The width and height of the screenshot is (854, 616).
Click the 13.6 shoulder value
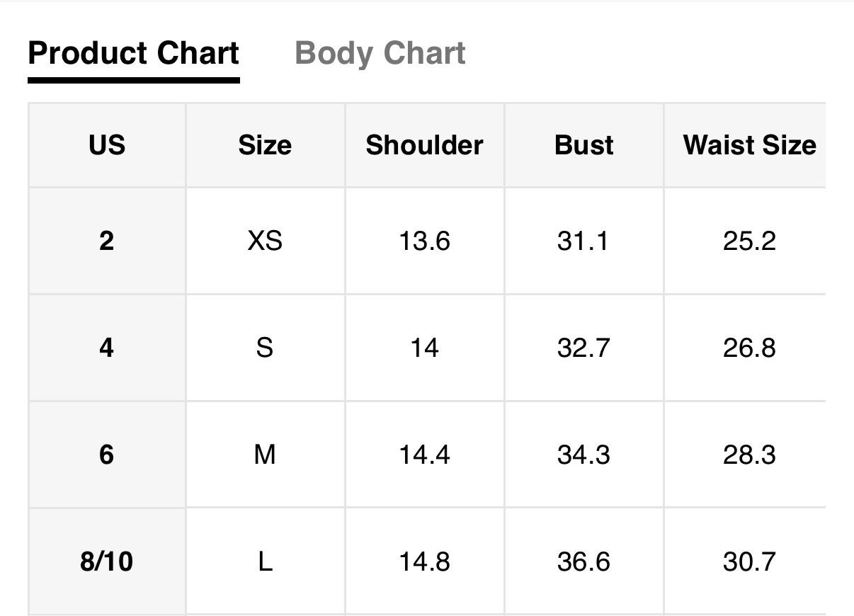tap(424, 241)
